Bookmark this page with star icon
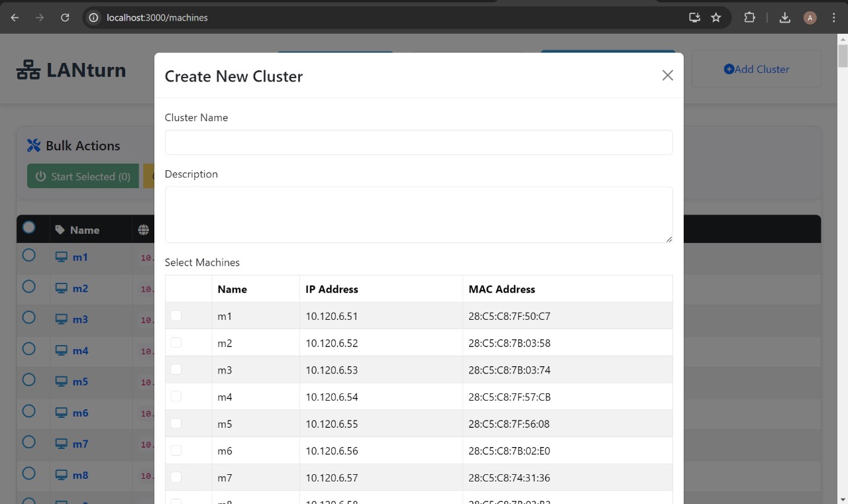The height and width of the screenshot is (504, 848). tap(716, 18)
